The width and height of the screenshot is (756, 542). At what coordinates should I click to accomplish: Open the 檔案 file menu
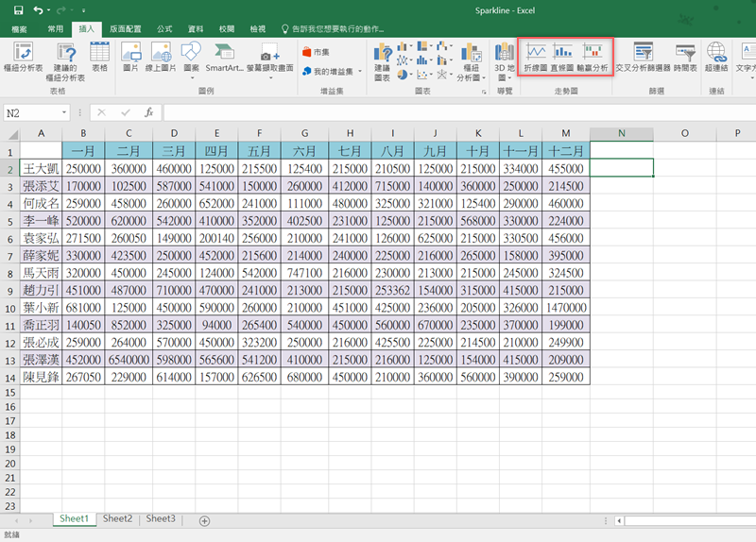click(x=20, y=29)
